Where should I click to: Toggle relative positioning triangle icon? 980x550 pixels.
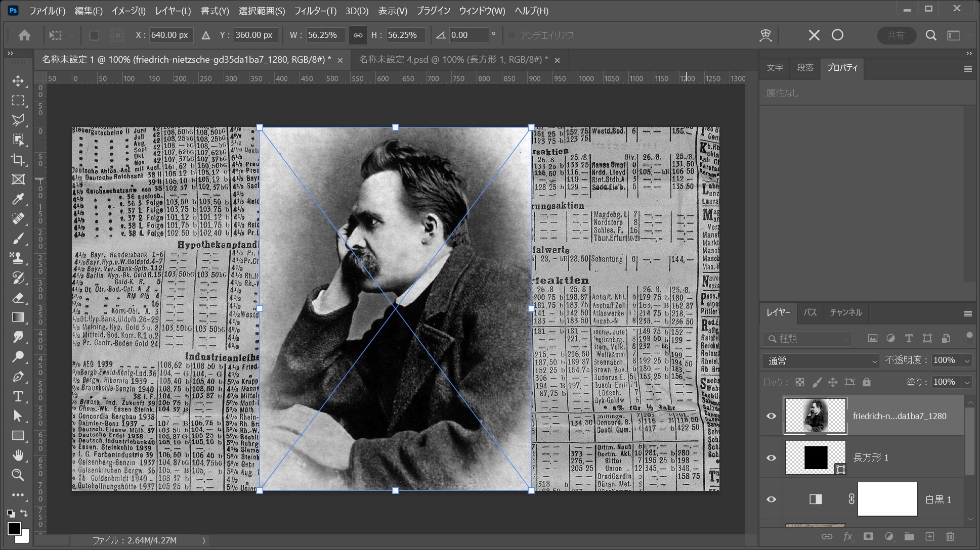[x=206, y=35]
